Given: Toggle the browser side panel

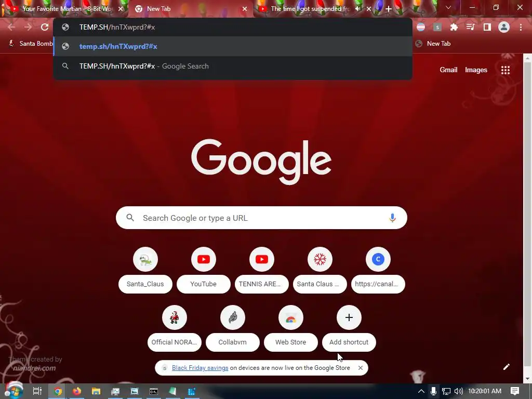Looking at the screenshot, I should (487, 27).
